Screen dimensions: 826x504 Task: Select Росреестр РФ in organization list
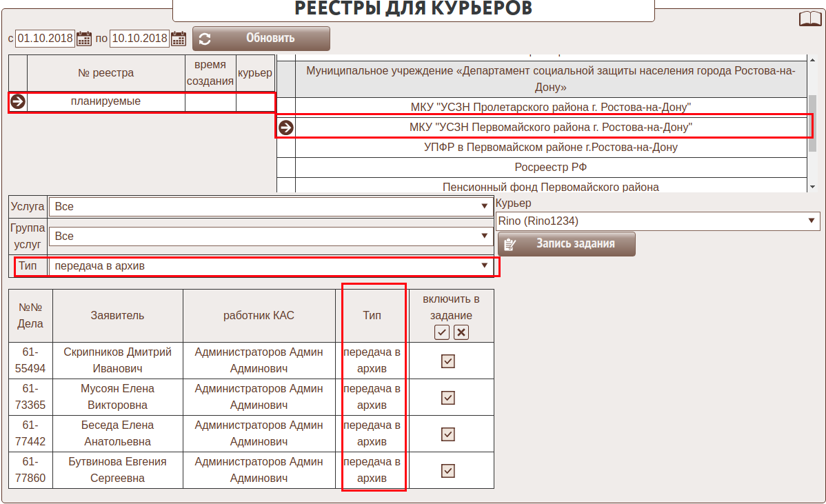click(x=550, y=167)
